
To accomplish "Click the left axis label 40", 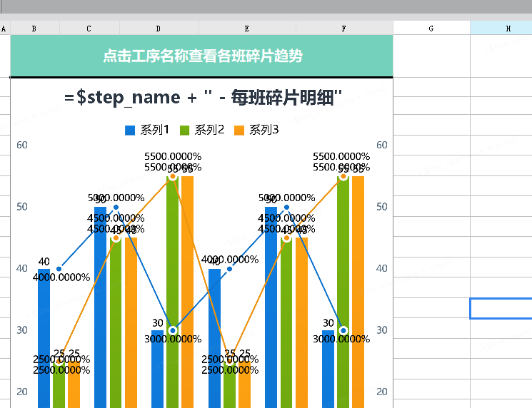I will 22,268.
